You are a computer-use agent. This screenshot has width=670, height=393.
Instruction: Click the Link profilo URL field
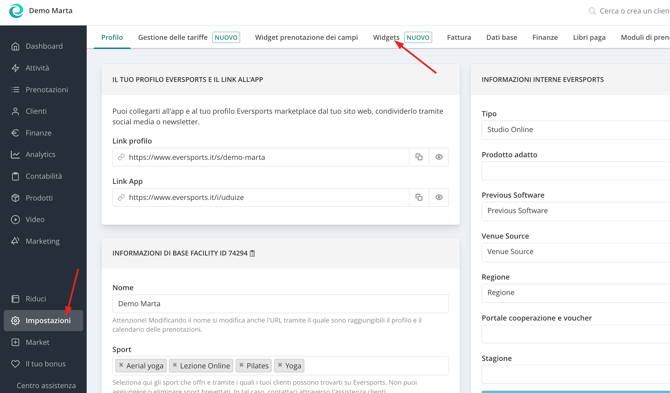pos(261,157)
